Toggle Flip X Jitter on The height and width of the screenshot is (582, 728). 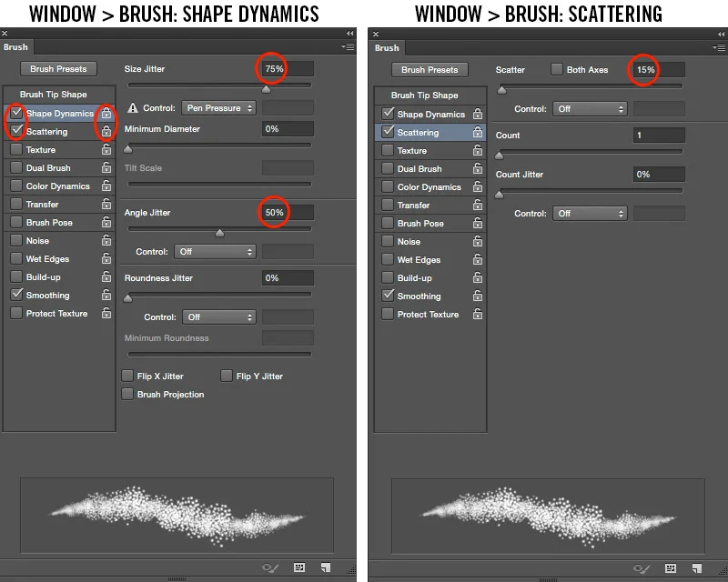click(x=128, y=375)
